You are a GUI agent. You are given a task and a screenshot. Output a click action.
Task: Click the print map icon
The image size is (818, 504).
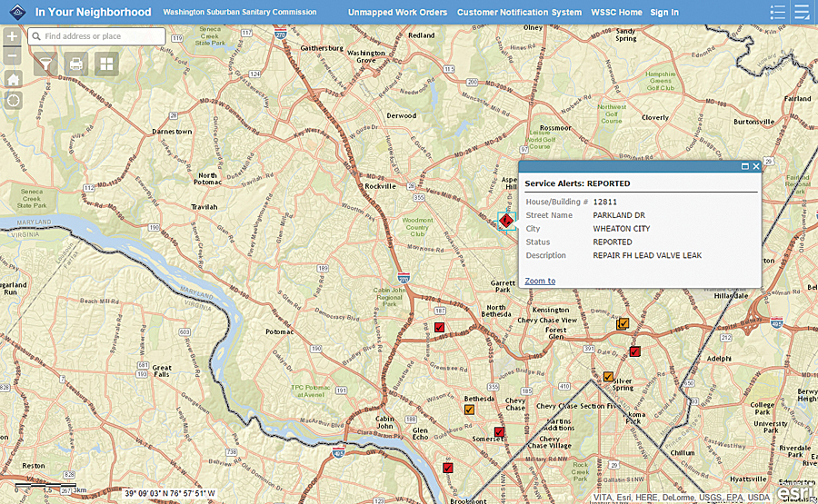click(x=76, y=64)
